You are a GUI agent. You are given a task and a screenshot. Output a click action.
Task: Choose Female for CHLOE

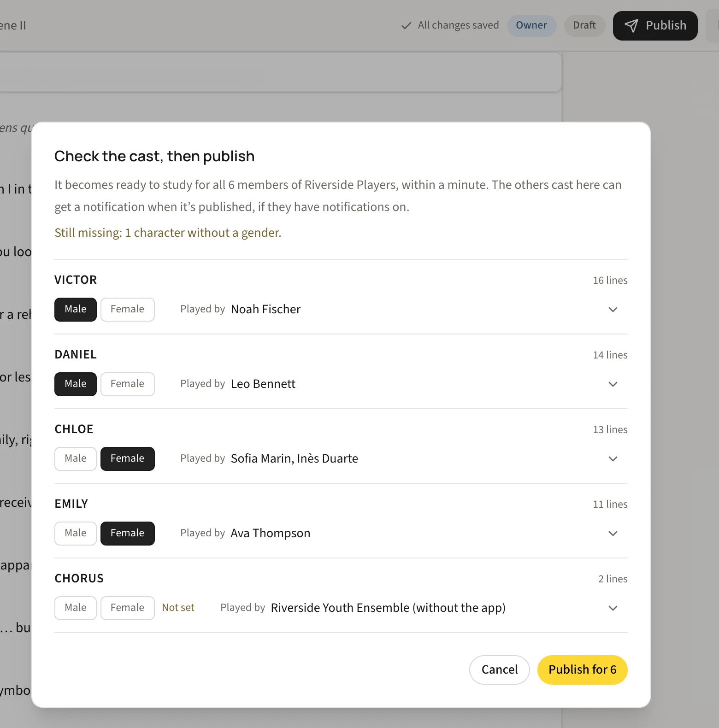tap(127, 458)
